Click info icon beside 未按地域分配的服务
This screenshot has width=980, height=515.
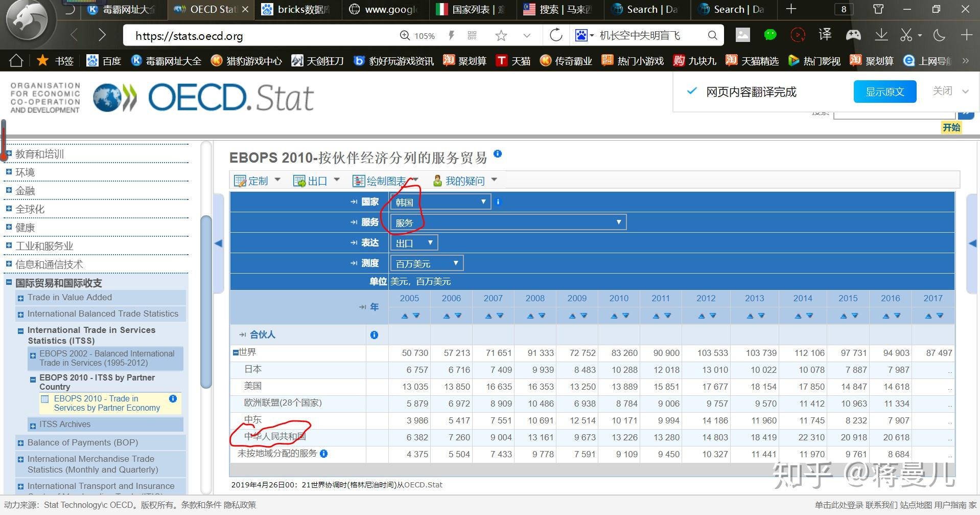[x=323, y=454]
